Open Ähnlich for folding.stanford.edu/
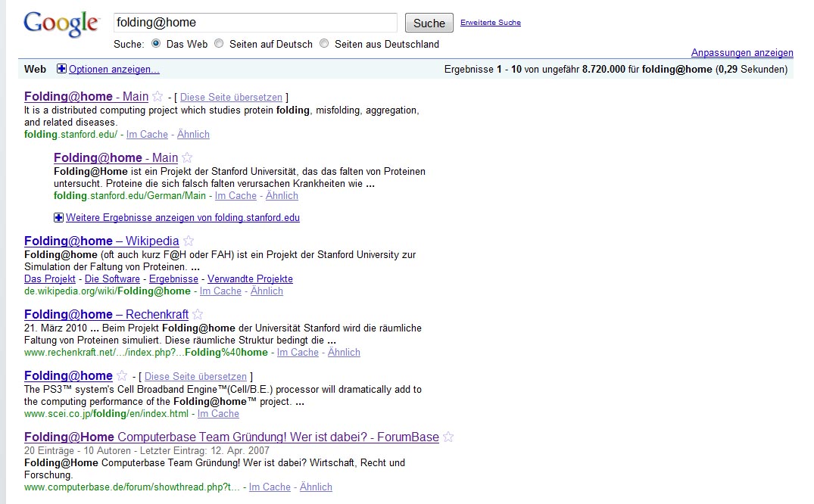The image size is (814, 504). click(193, 135)
